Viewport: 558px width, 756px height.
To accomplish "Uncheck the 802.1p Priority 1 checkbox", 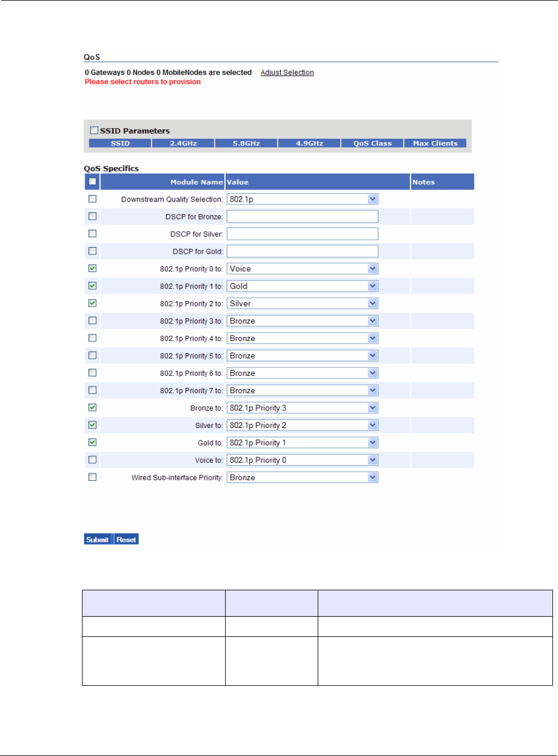I will pyautogui.click(x=92, y=286).
